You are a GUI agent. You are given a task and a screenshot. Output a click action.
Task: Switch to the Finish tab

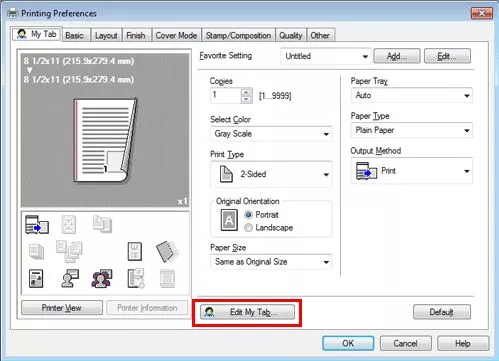pyautogui.click(x=136, y=35)
